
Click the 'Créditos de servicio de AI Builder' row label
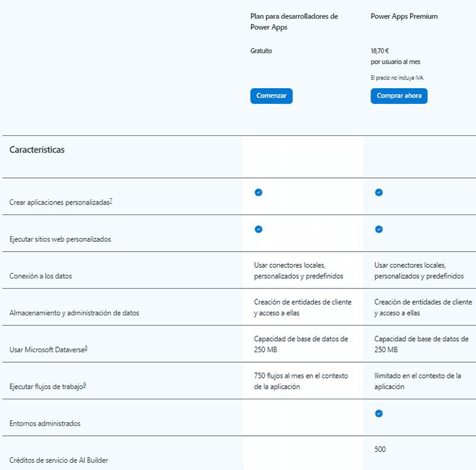(x=59, y=460)
